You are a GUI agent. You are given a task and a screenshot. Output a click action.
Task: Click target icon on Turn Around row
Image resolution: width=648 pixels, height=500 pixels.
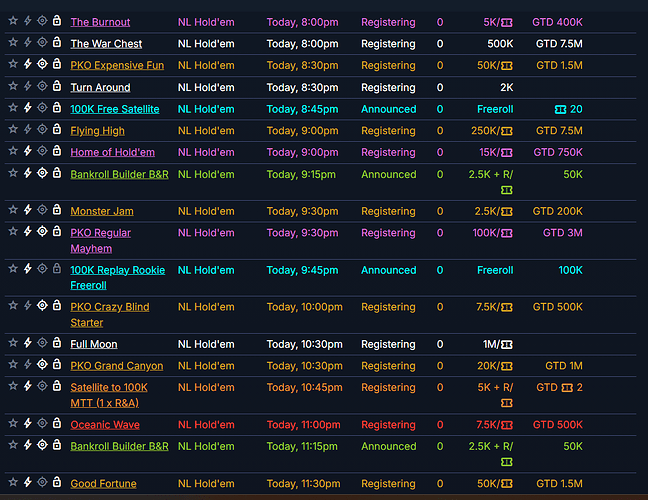point(42,86)
